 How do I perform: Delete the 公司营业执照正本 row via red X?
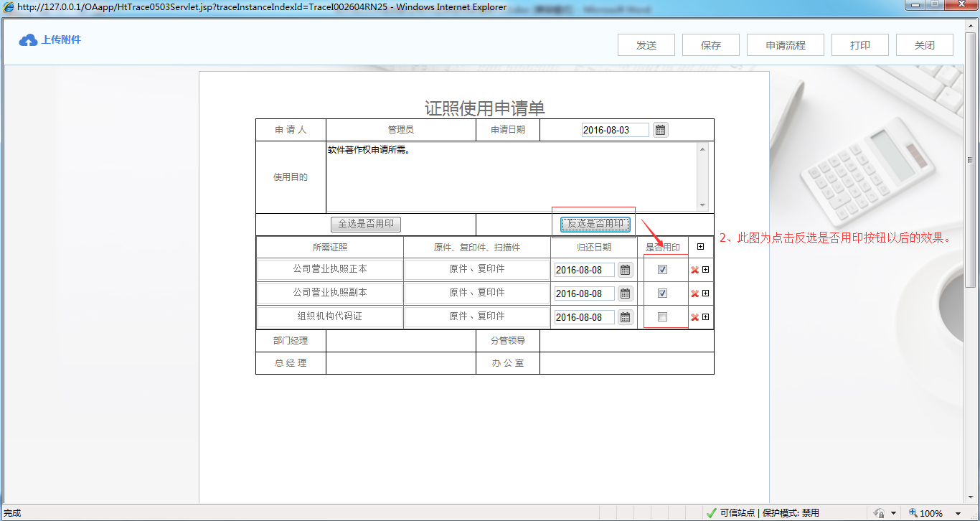click(694, 269)
